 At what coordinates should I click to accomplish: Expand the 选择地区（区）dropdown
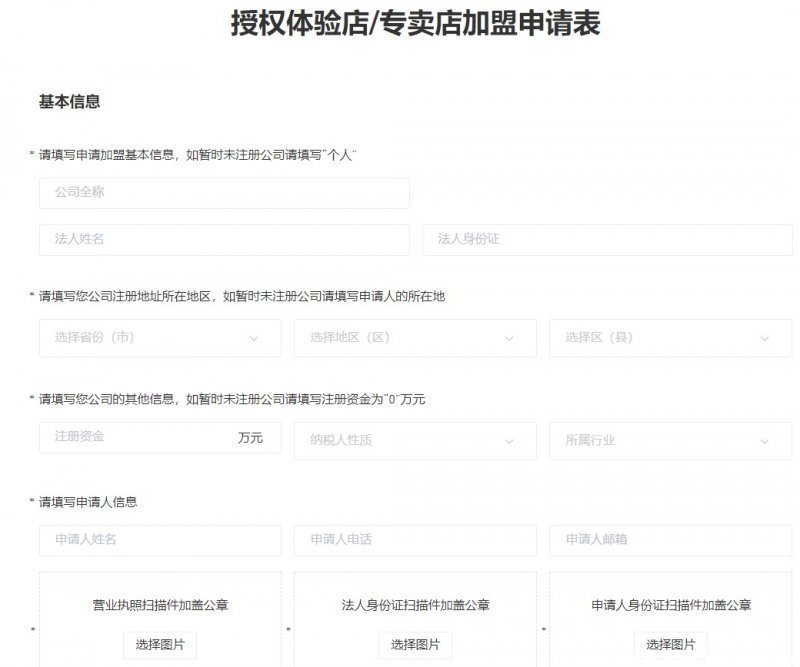[415, 338]
